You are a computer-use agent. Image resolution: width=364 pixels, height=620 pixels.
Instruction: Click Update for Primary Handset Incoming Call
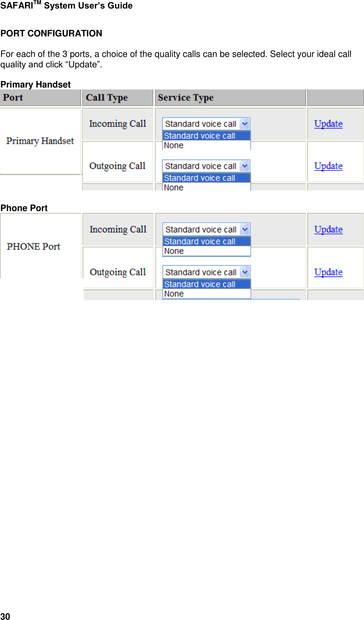pos(328,124)
